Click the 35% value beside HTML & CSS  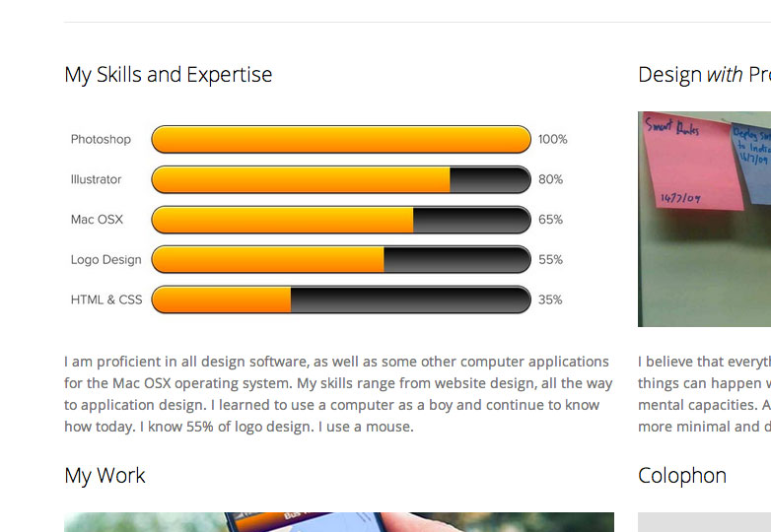551,299
